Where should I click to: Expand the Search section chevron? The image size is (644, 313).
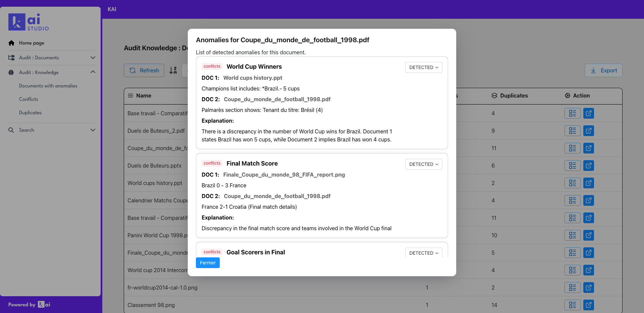(x=93, y=130)
